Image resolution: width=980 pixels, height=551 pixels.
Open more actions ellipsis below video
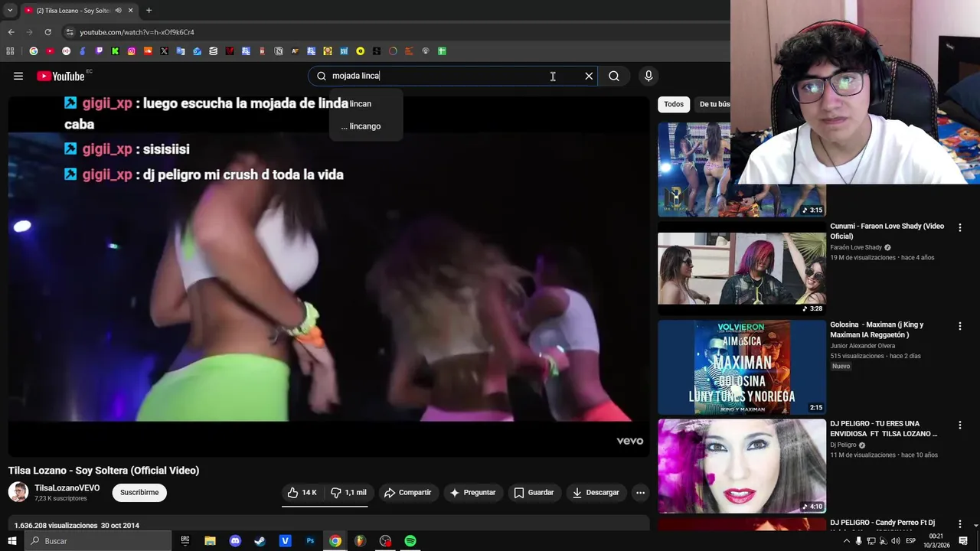(x=641, y=492)
